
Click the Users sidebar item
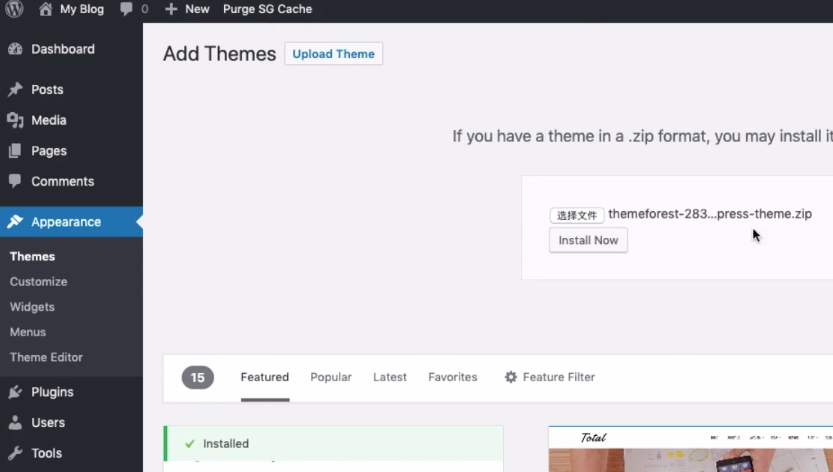[x=47, y=423]
